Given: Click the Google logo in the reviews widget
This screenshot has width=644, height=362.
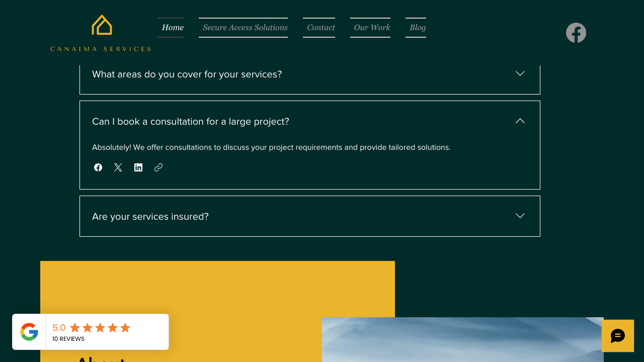Looking at the screenshot, I should point(29,331).
